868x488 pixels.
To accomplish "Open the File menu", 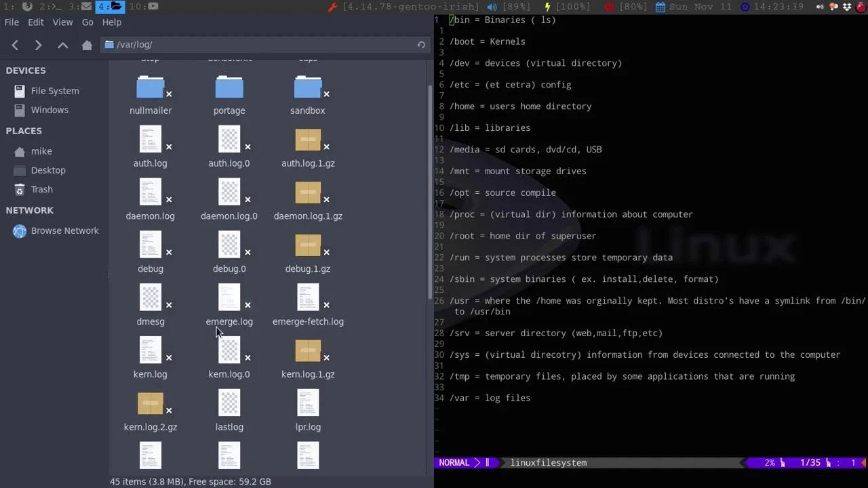I will [x=12, y=22].
